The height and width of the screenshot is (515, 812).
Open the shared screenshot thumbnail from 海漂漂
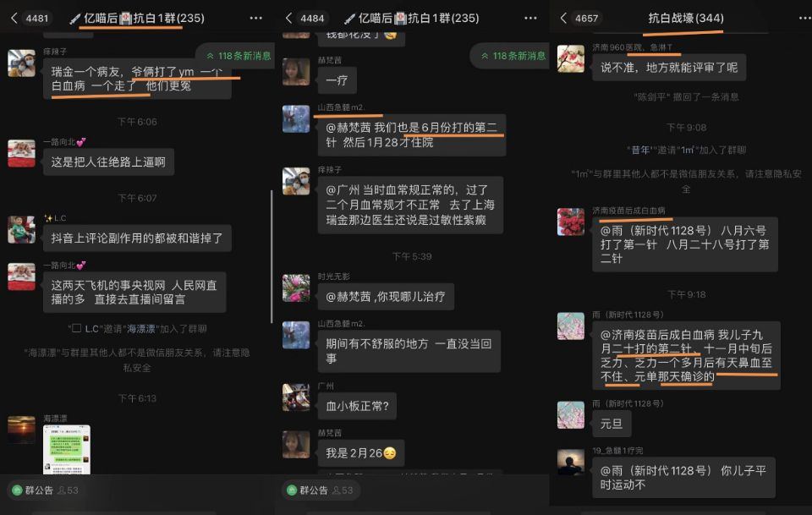66,449
